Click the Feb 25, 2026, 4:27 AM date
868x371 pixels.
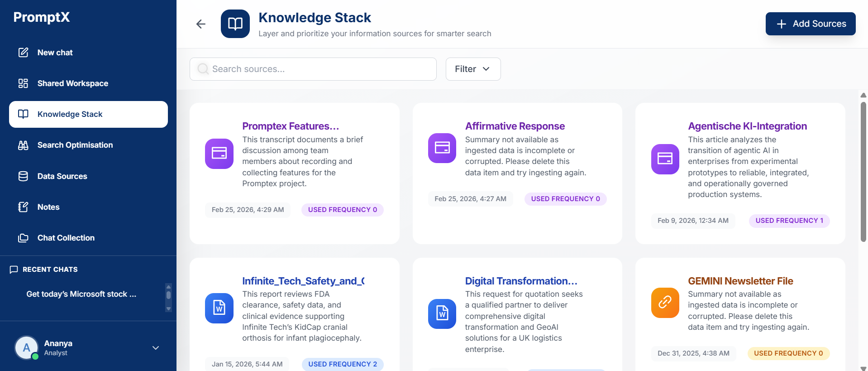click(x=471, y=199)
